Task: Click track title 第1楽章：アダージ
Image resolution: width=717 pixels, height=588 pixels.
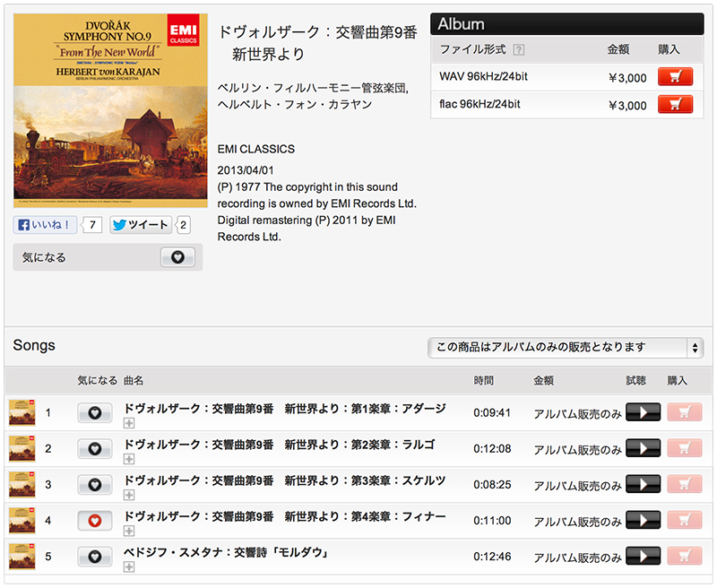Action: (285, 409)
